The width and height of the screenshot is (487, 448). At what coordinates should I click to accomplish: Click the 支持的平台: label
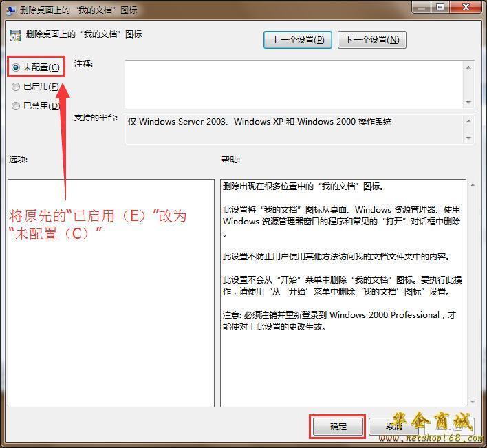[96, 118]
